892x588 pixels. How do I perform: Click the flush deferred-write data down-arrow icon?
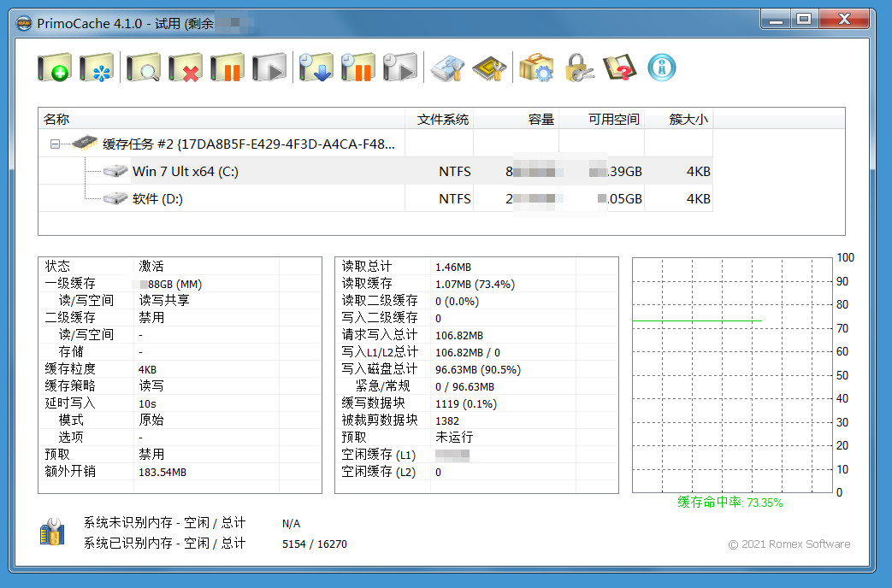(x=316, y=68)
